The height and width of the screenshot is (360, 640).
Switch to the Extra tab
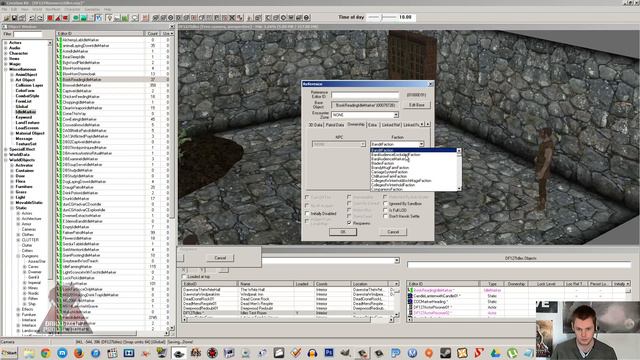point(373,125)
